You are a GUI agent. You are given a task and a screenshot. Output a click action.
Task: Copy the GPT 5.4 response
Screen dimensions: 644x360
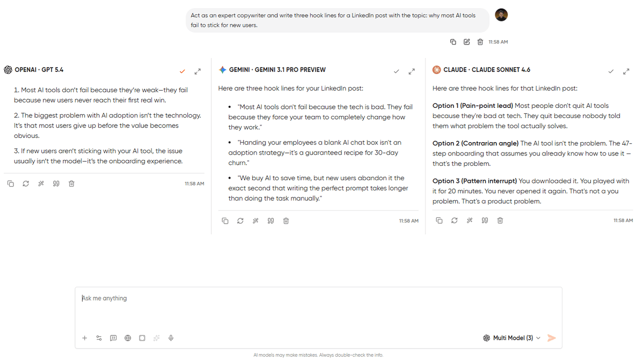11,183
